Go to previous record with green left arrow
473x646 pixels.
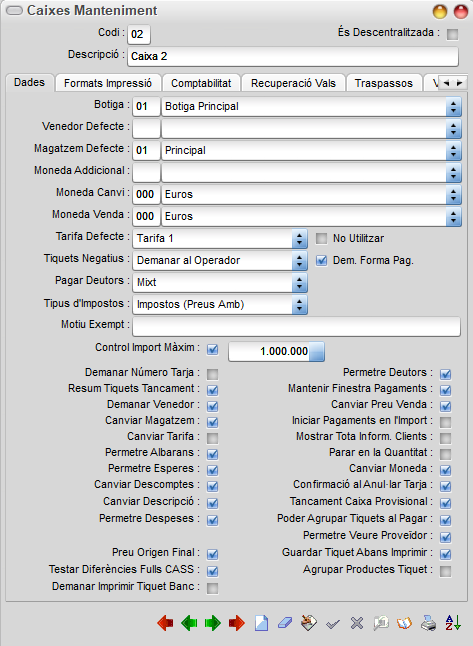(x=189, y=623)
